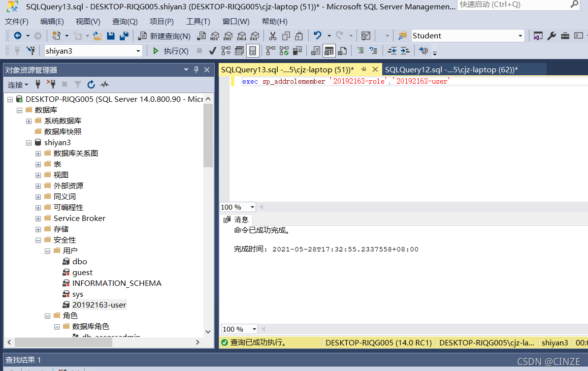This screenshot has width=588, height=371.
Task: Switch to the 消息 results tab
Action: click(x=236, y=219)
